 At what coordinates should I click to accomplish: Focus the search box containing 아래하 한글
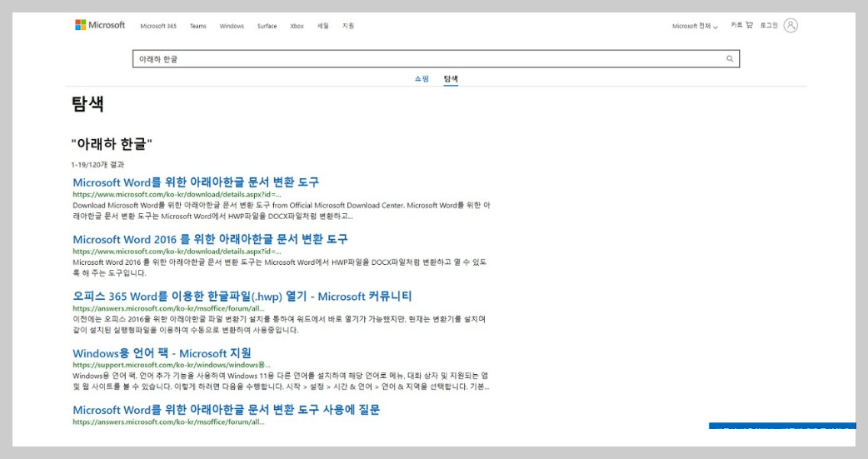(436, 58)
